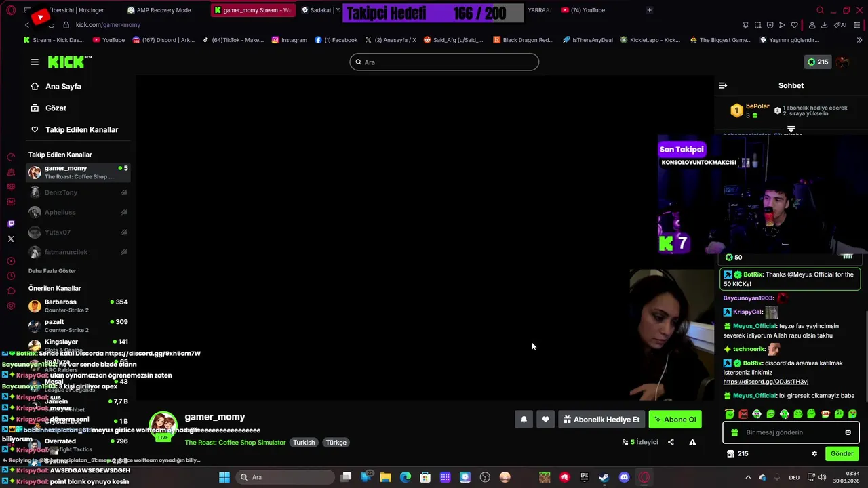Screen dimensions: 868x488
Task: Share the stream
Action: coord(671,442)
